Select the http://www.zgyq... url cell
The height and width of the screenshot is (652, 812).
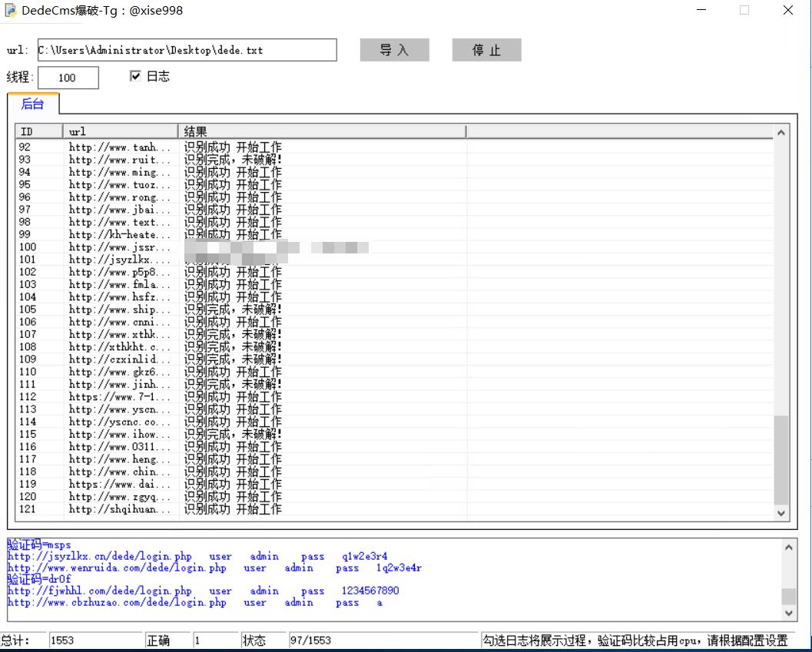coord(120,496)
